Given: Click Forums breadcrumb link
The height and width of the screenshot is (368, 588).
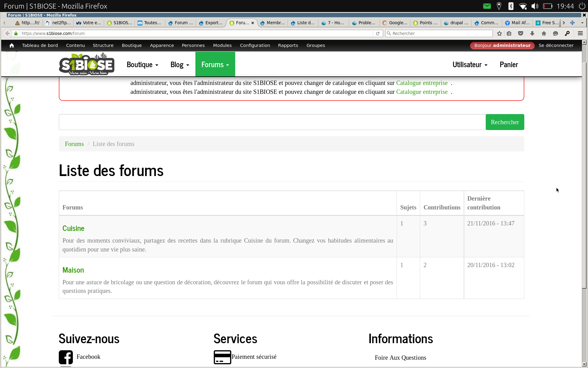Looking at the screenshot, I should [74, 144].
